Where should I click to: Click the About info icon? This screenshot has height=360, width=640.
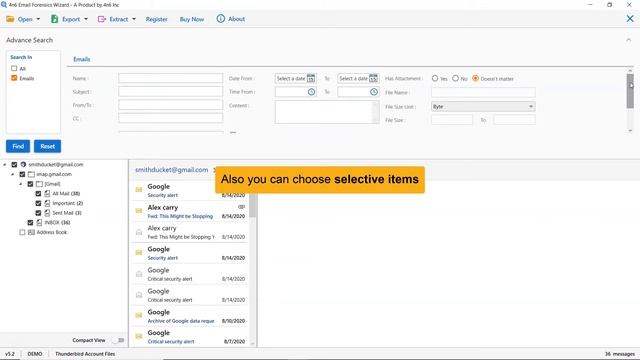[220, 19]
